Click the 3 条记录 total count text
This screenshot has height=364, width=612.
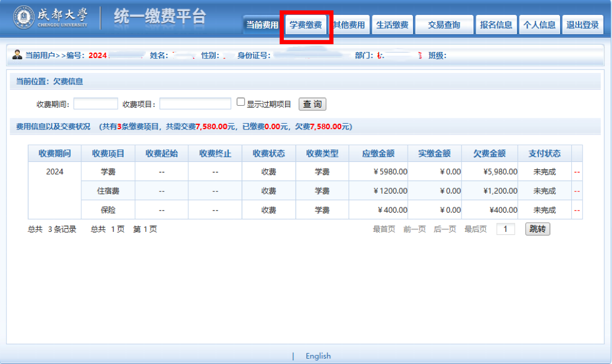62,230
